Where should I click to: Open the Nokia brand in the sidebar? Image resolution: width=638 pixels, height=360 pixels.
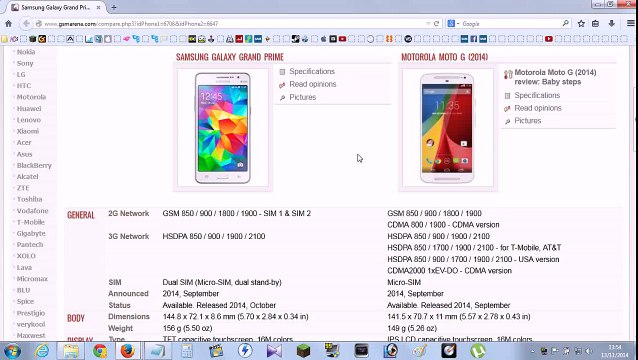[26, 52]
